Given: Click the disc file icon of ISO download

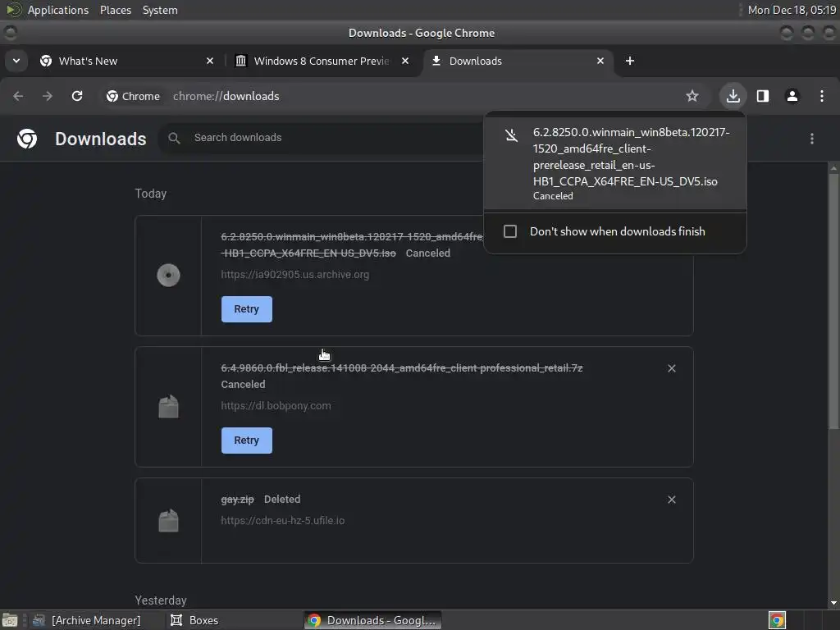Looking at the screenshot, I should [168, 276].
